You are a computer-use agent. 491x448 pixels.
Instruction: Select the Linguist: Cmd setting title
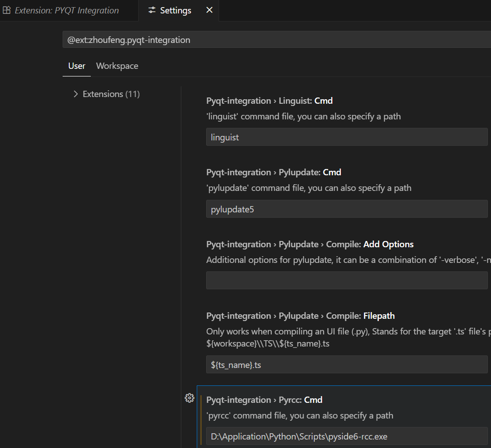pyautogui.click(x=269, y=101)
